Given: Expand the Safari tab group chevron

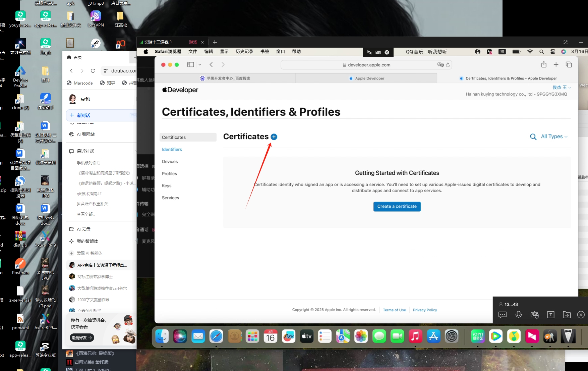Looking at the screenshot, I should coord(200,65).
